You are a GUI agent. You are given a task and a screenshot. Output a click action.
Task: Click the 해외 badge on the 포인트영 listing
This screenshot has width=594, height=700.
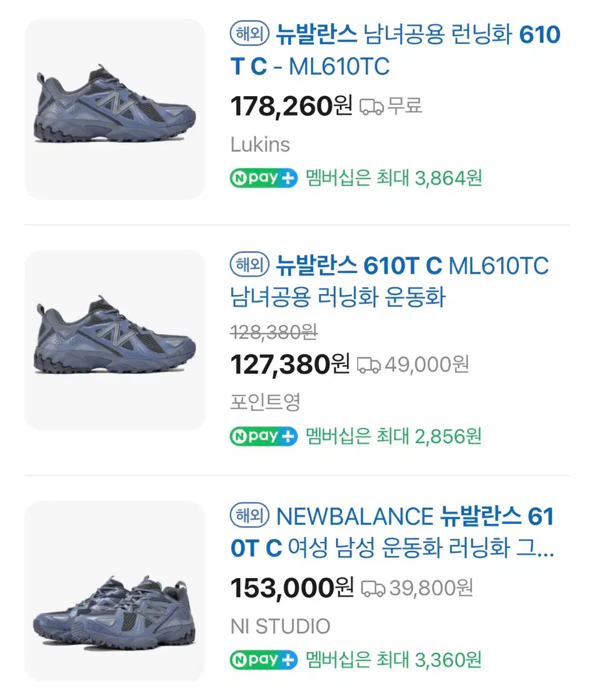[x=250, y=265]
